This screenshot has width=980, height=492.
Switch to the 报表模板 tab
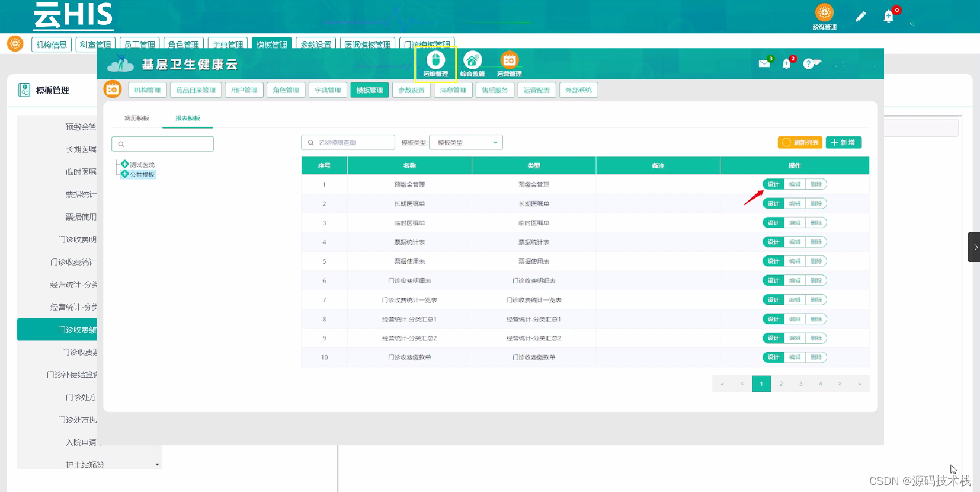188,118
